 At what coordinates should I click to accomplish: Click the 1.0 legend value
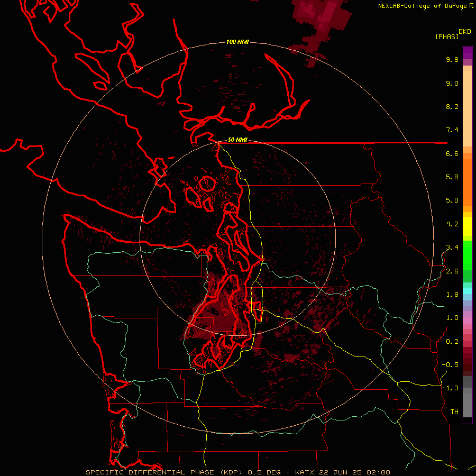[452, 318]
